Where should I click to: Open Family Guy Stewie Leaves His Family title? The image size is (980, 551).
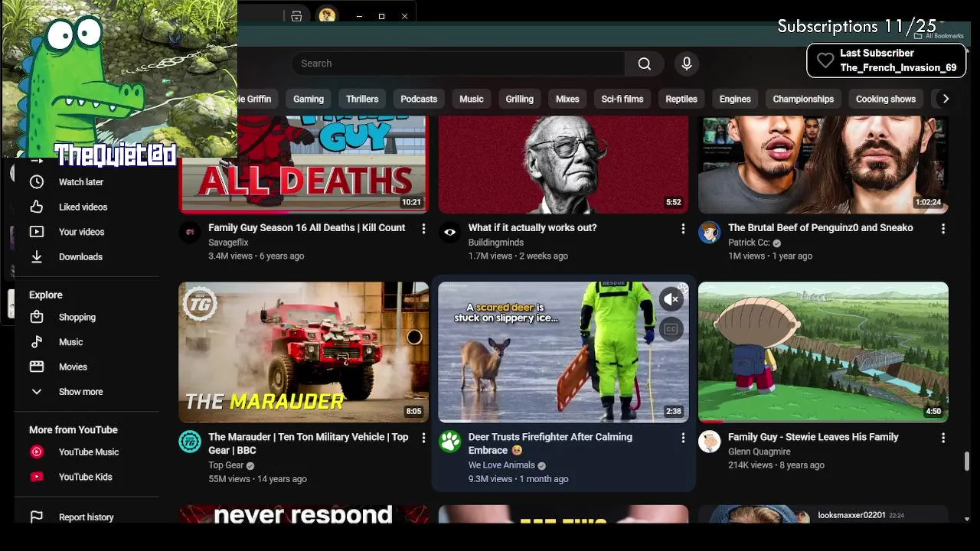click(x=813, y=437)
